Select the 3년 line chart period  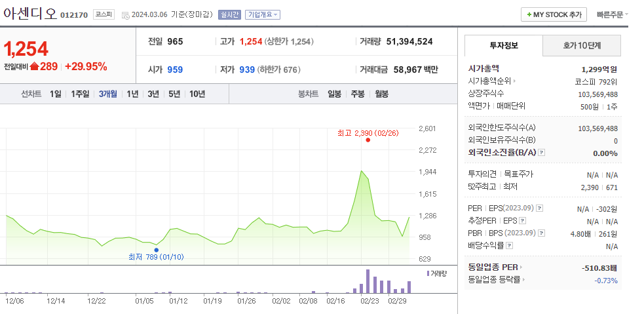tap(153, 94)
